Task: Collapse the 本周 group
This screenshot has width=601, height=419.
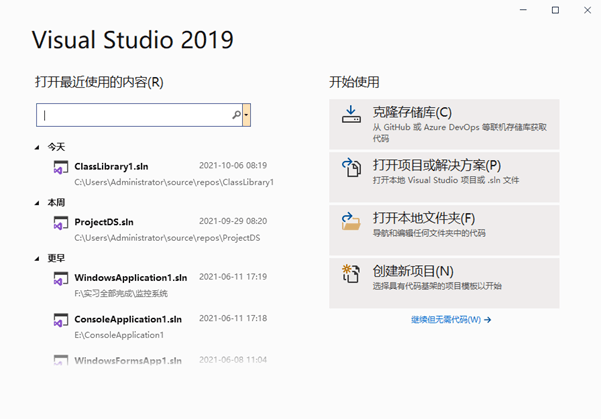Action: pyautogui.click(x=37, y=203)
